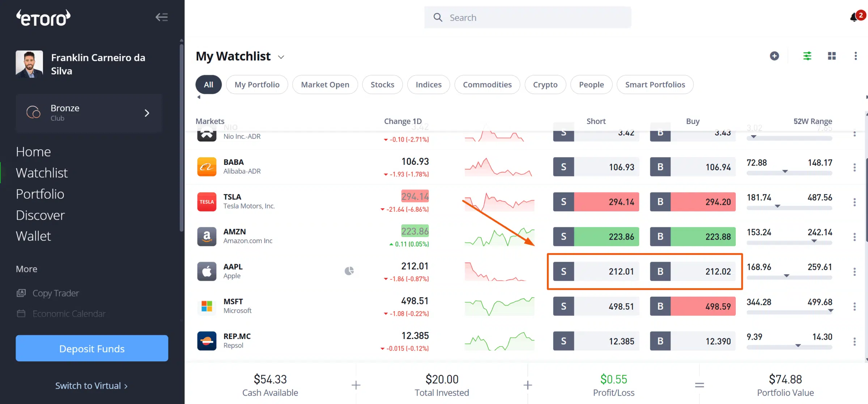Open BABA row options menu

click(855, 167)
